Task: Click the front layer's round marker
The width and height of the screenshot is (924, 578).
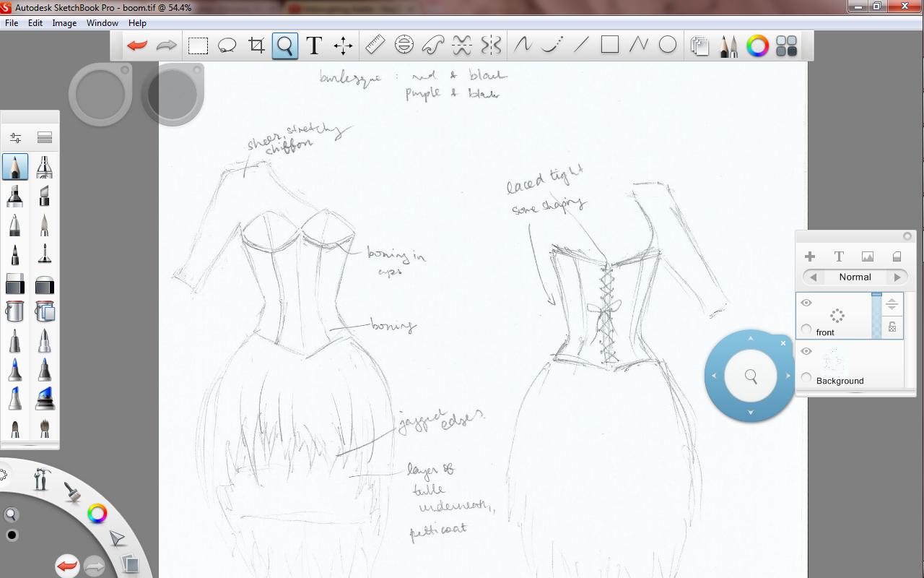Action: pos(806,329)
